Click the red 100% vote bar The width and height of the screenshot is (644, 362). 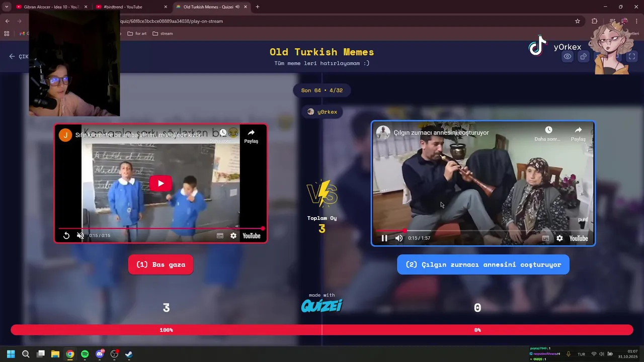[167, 330]
